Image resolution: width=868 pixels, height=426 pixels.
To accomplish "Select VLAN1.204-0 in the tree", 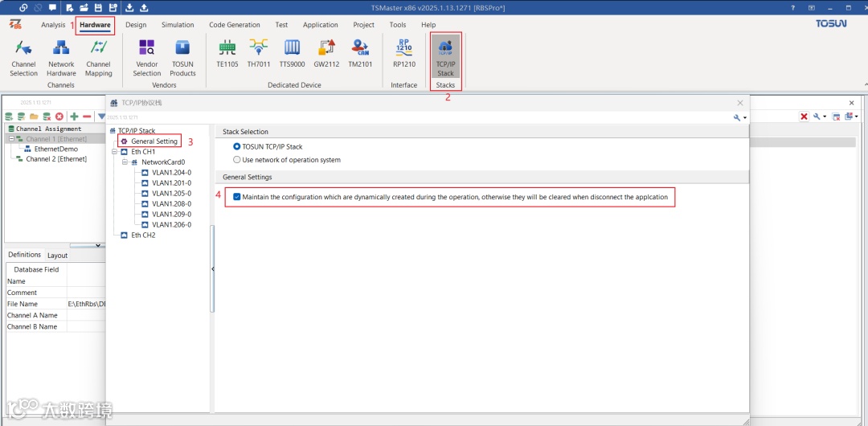I will [x=172, y=172].
